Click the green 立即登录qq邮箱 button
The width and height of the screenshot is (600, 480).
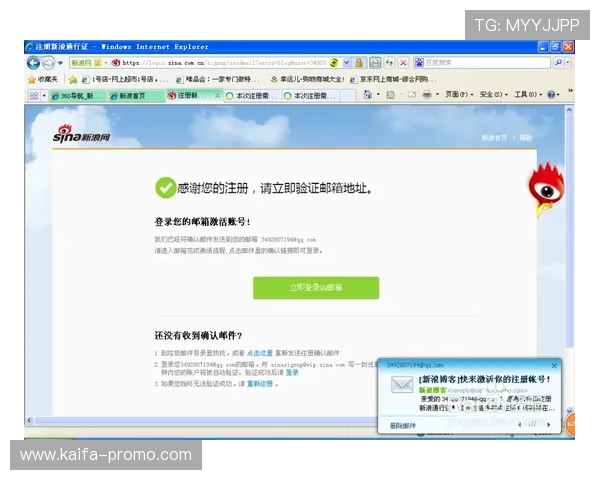316,288
